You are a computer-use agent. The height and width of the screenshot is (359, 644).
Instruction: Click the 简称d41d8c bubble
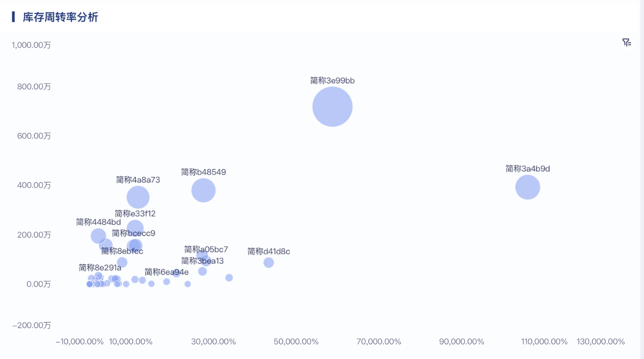pos(269,262)
